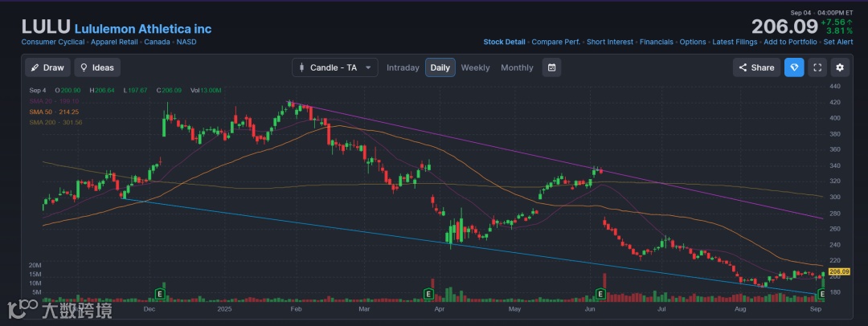The image size is (868, 326).
Task: Click the SMA 20 legend label
Action: pos(54,101)
